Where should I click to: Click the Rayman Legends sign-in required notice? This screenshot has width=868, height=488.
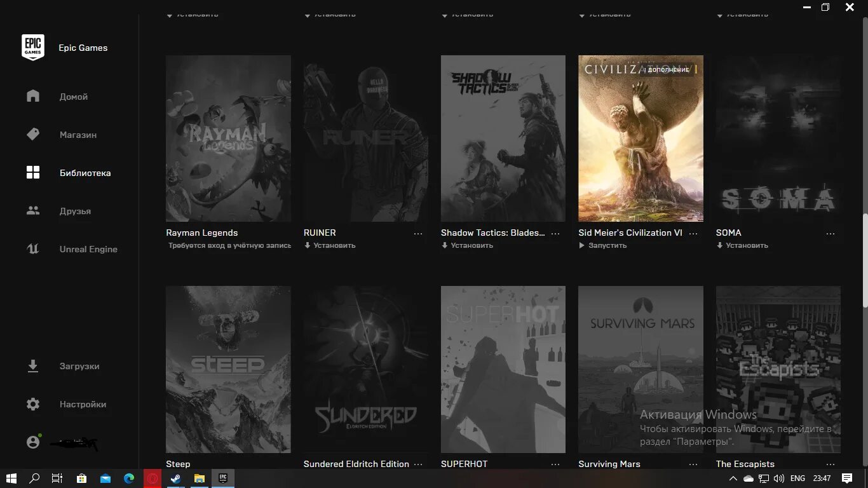click(229, 245)
